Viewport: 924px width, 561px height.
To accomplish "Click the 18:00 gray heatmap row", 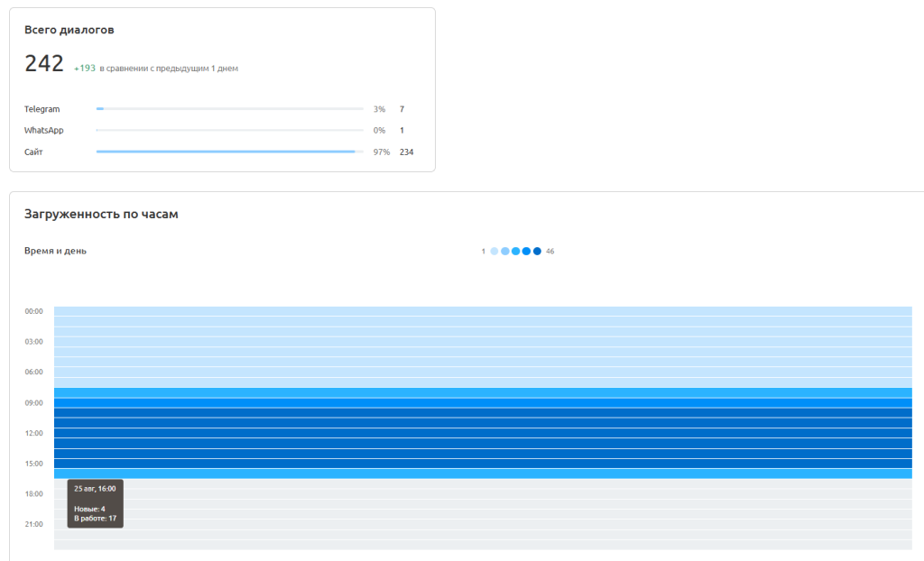I will (483, 494).
